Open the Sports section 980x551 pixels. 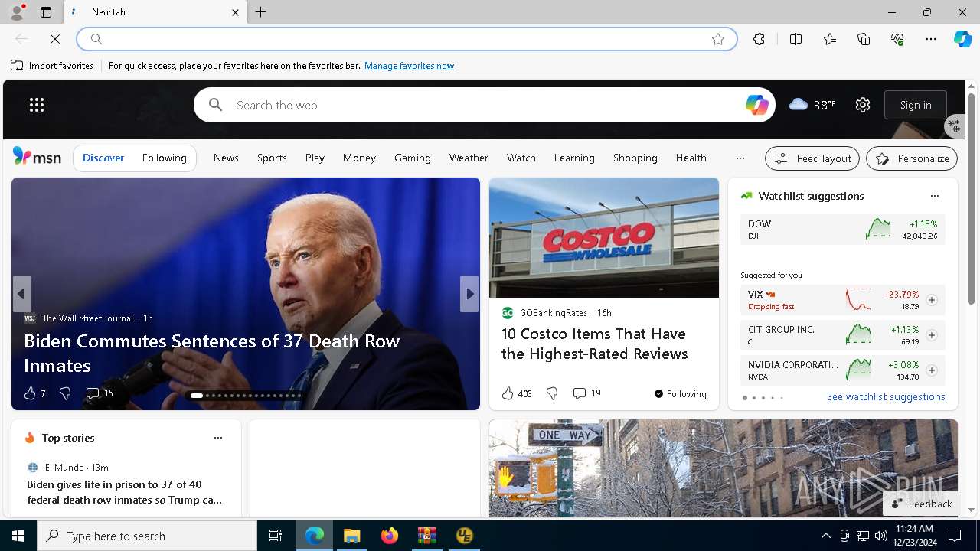[x=272, y=158]
